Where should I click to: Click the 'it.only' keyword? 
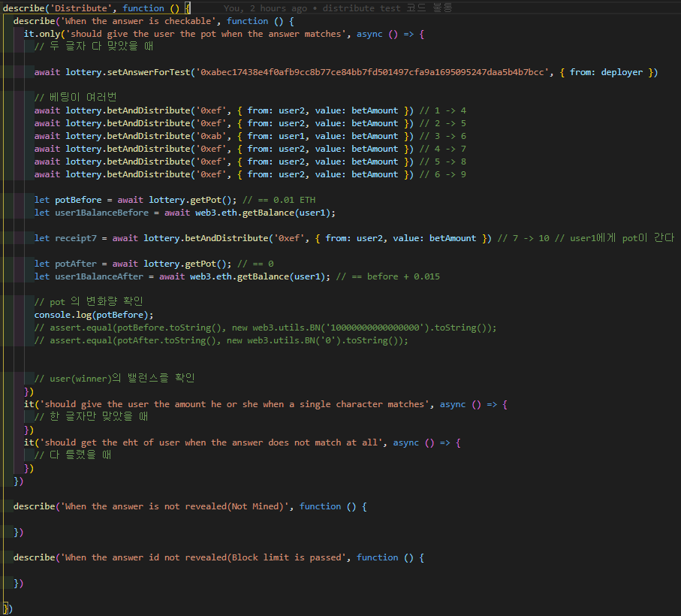tap(42, 34)
